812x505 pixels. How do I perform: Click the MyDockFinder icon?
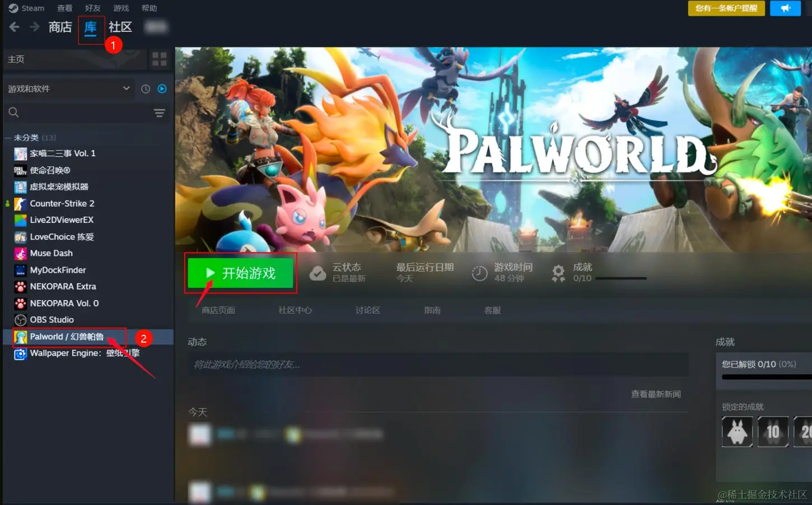coord(21,270)
